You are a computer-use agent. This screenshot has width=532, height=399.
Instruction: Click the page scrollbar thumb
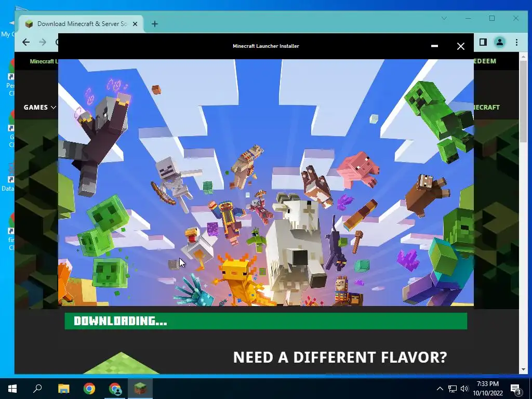pyautogui.click(x=523, y=102)
